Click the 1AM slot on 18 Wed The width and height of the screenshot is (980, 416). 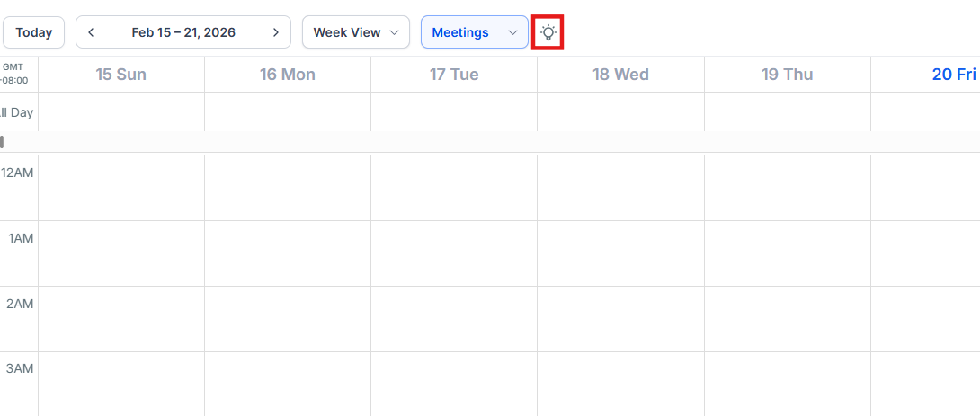[620, 253]
